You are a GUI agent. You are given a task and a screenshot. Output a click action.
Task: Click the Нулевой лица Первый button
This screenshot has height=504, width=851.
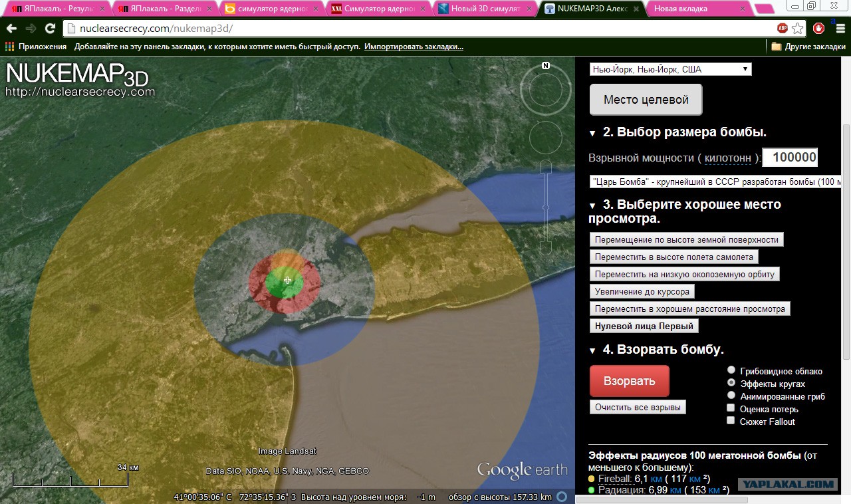tap(644, 326)
